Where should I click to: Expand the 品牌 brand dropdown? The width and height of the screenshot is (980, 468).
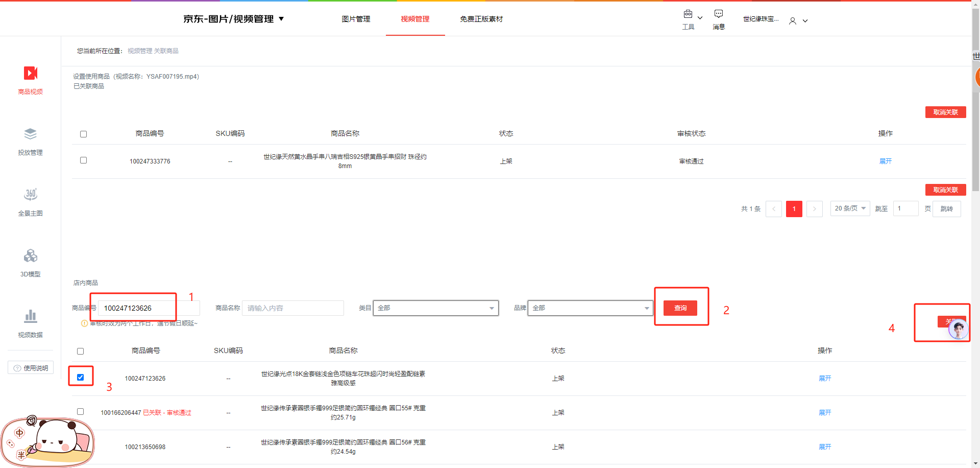point(590,308)
